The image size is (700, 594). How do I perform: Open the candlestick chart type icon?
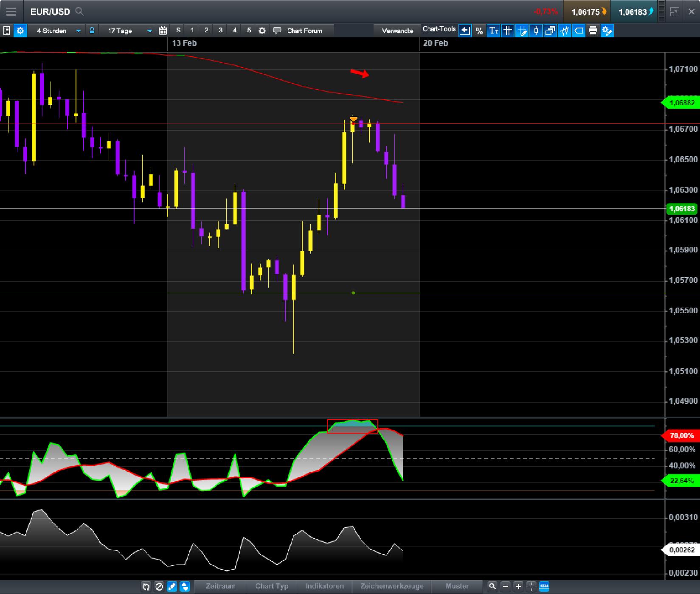pos(536,31)
